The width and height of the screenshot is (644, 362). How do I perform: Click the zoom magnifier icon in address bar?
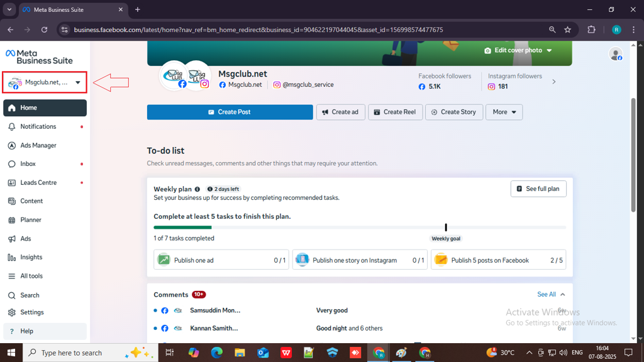[552, 30]
